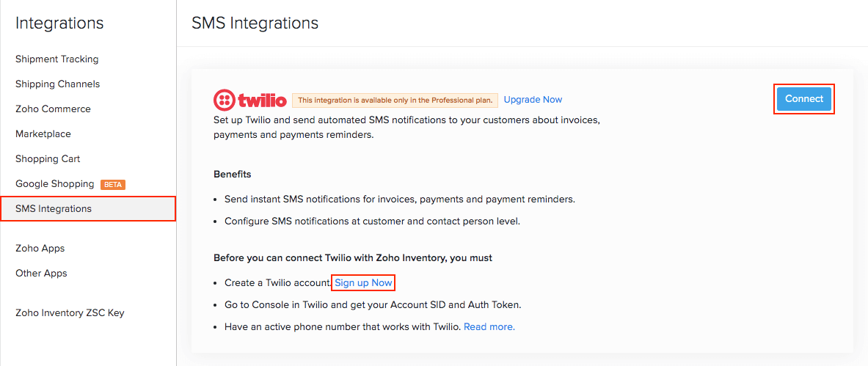Open the Upgrade Now link
Screen dimensions: 868x366
(533, 100)
